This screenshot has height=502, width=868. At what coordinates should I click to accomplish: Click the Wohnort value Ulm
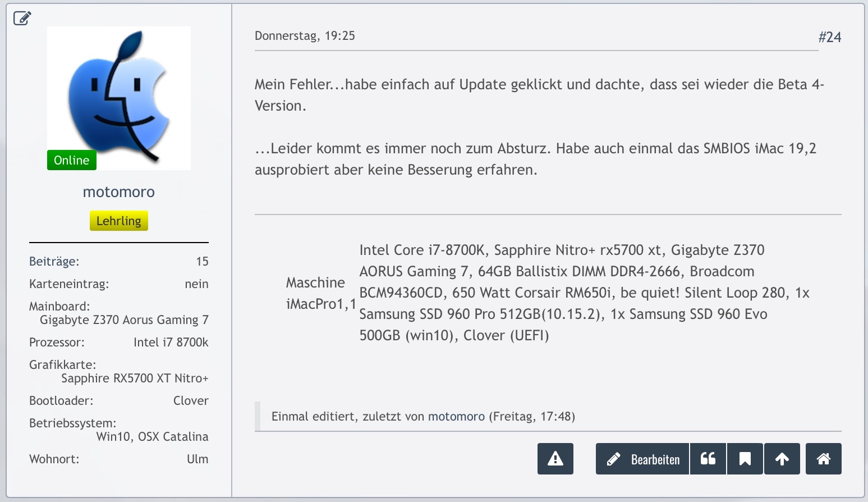click(x=198, y=459)
